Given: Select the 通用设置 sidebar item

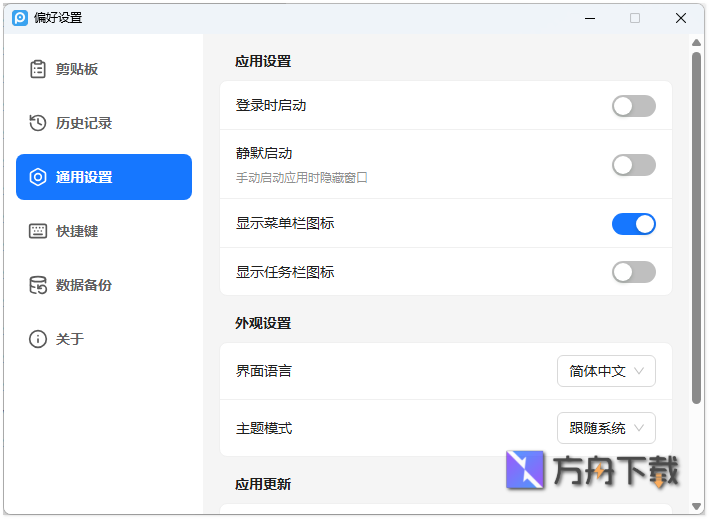Looking at the screenshot, I should 104,177.
